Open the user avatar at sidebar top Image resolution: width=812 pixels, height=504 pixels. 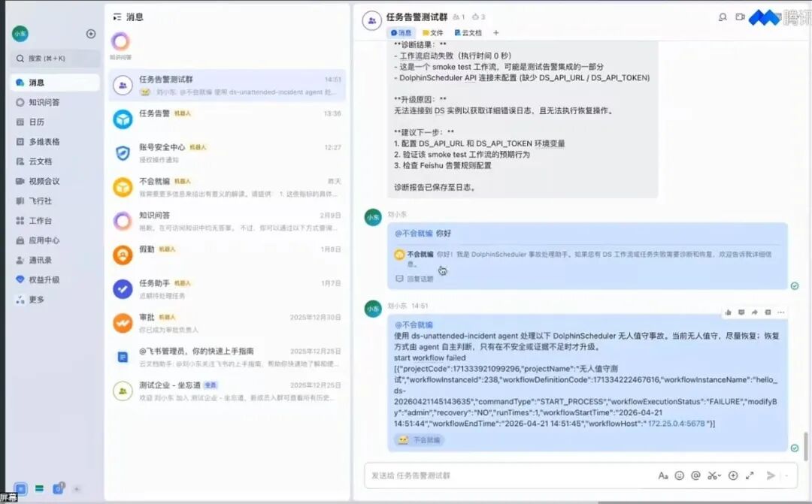[x=20, y=34]
